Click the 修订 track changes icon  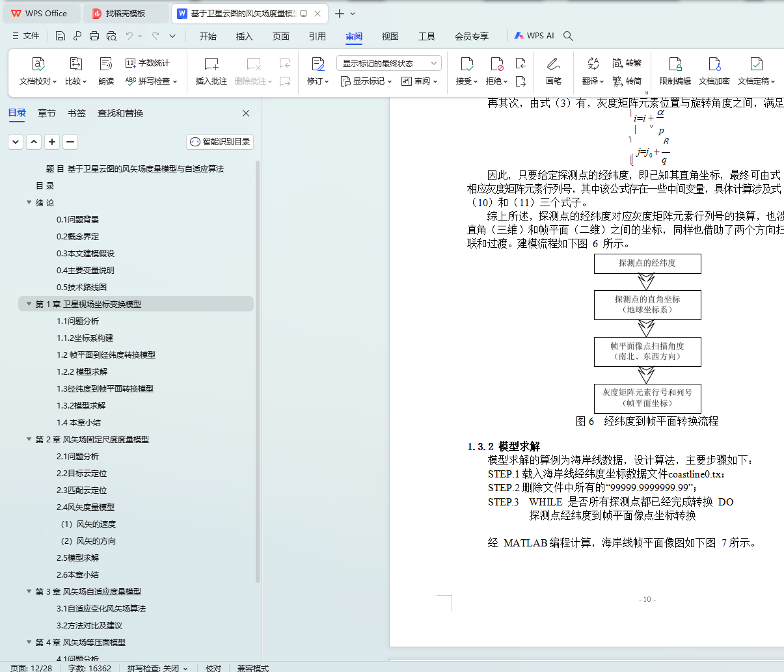coord(318,64)
